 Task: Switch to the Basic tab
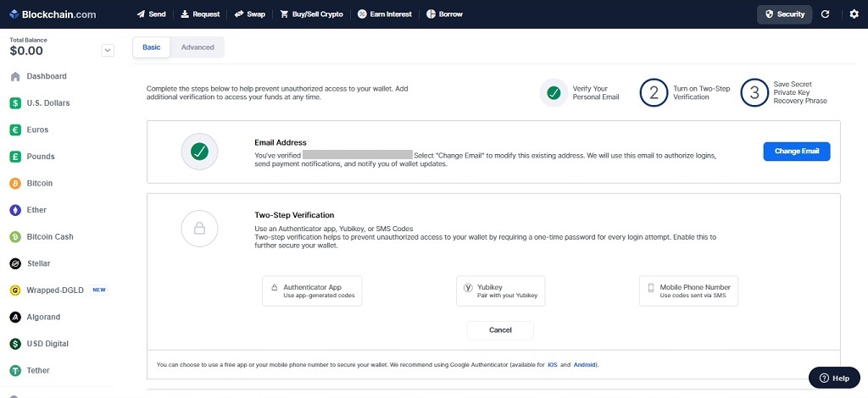click(x=152, y=47)
